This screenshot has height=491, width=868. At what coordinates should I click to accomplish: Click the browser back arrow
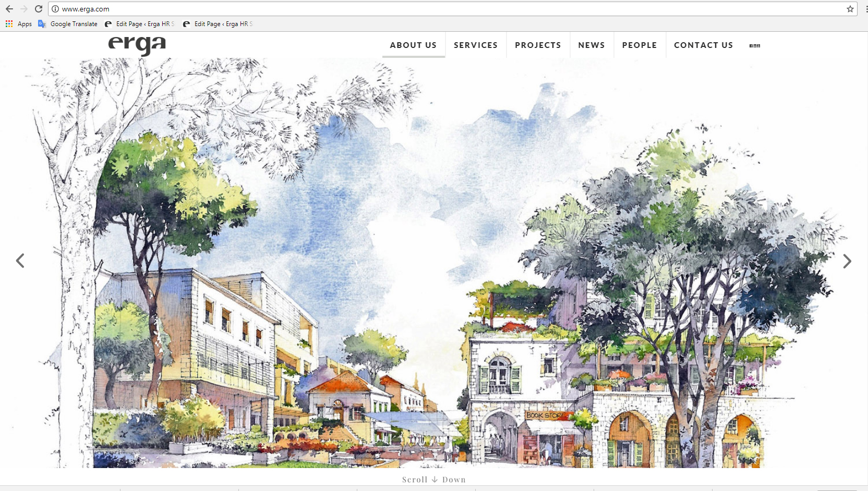[9, 9]
